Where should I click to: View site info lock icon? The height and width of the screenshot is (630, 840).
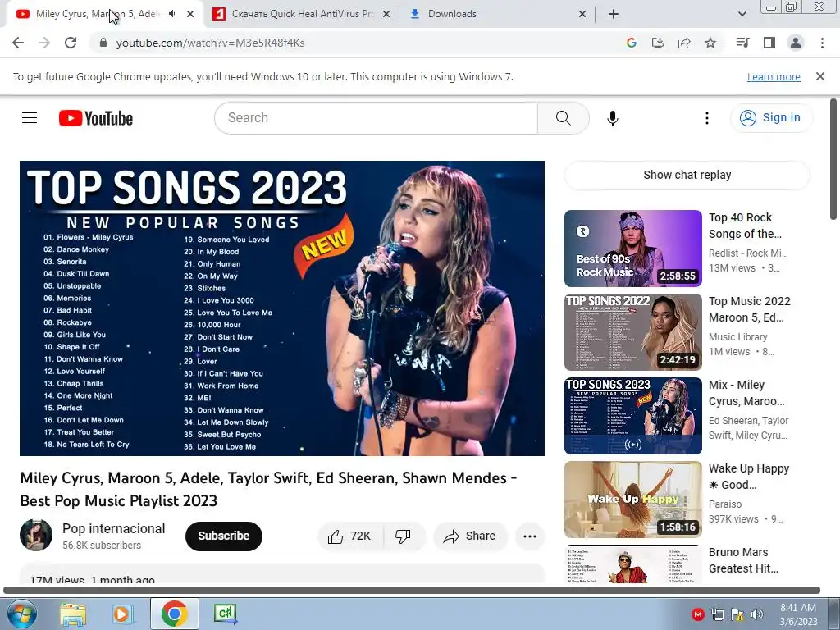click(x=103, y=43)
